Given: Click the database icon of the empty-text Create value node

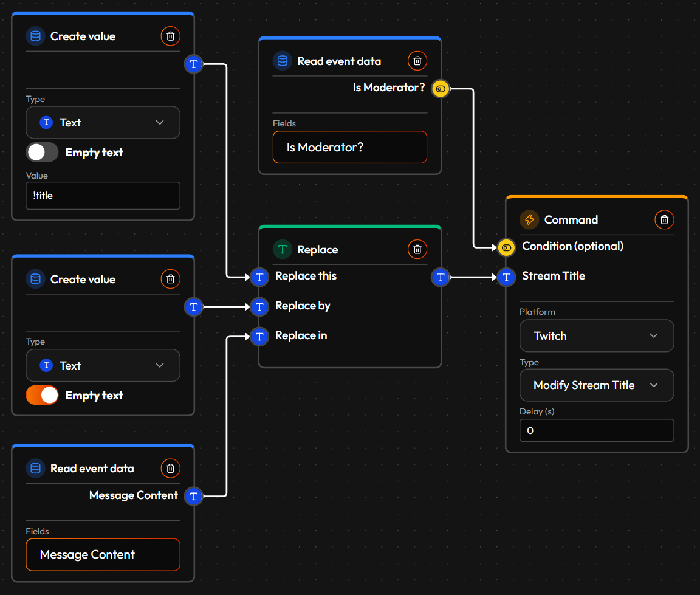Looking at the screenshot, I should [36, 279].
